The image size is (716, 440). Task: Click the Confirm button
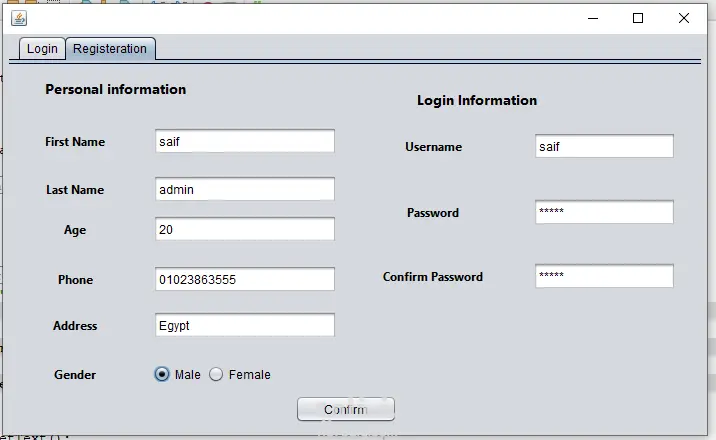346,409
